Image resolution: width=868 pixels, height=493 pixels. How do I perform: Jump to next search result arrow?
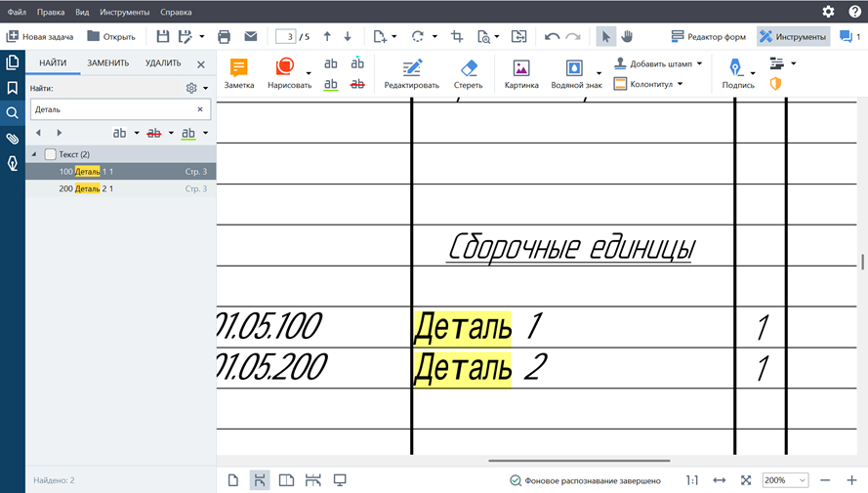tap(60, 133)
